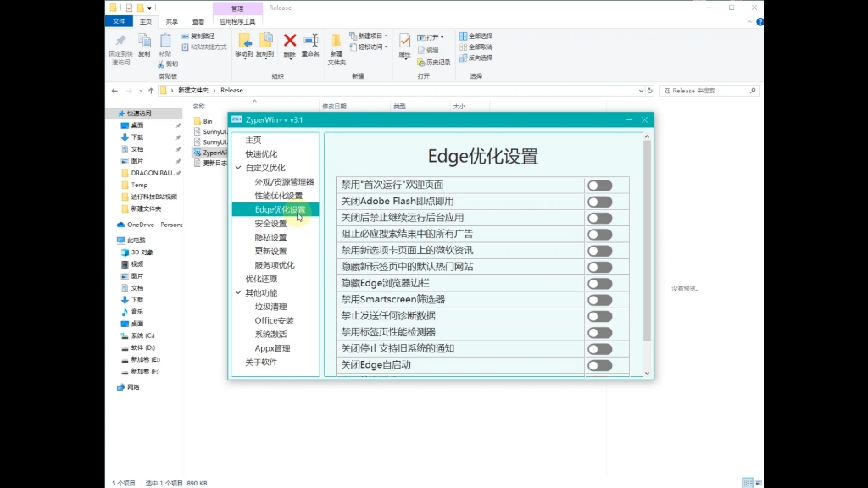Click Invert Selection in ribbon
Screen dimensions: 868x488
pyautogui.click(x=476, y=58)
